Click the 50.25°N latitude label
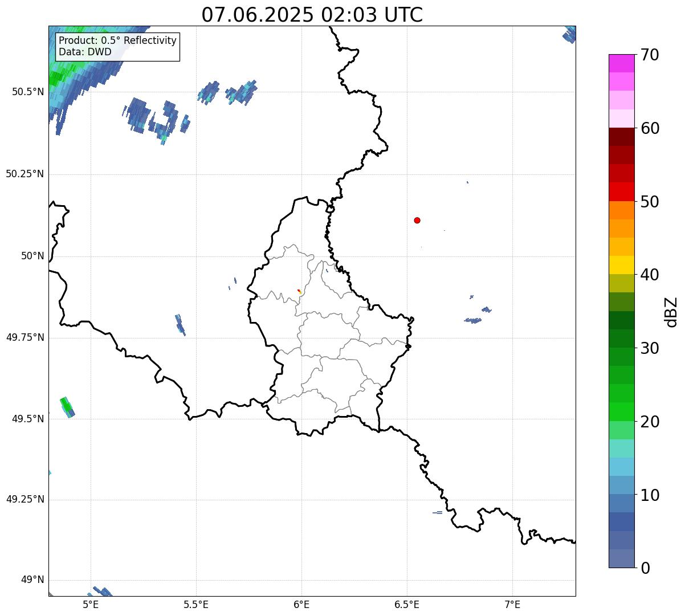Screen dimensions: 685x616 25,174
